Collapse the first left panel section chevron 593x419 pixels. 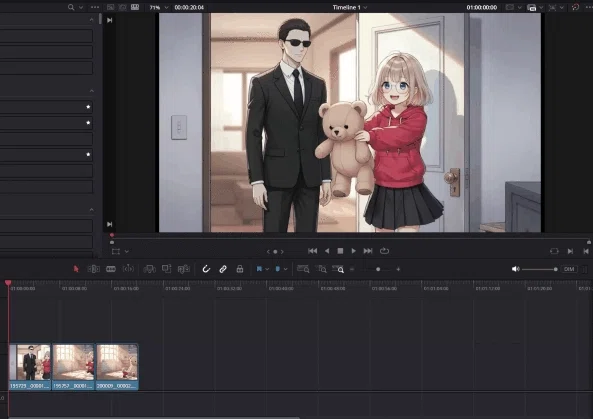[x=92, y=20]
